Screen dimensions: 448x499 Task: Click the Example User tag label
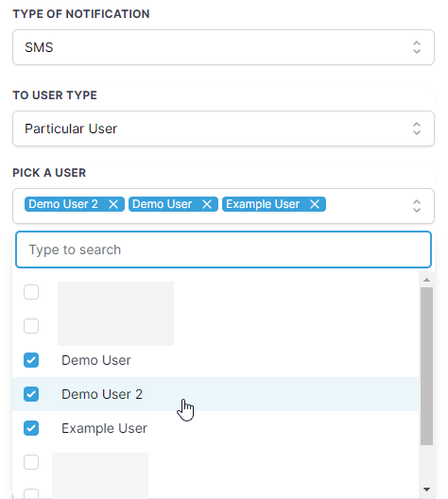pyautogui.click(x=263, y=204)
